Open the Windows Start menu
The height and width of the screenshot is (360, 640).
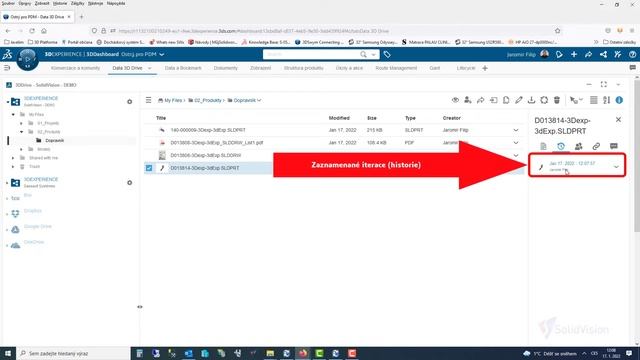(x=8, y=353)
